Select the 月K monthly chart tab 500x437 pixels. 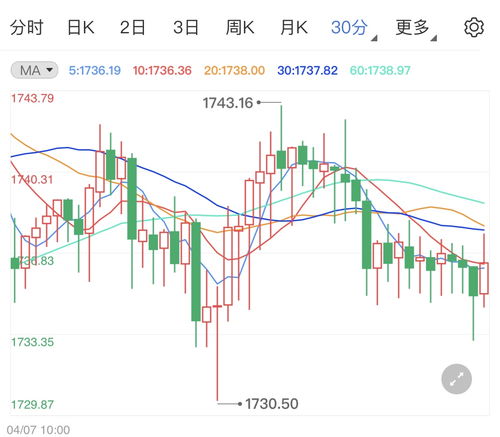pos(294,27)
